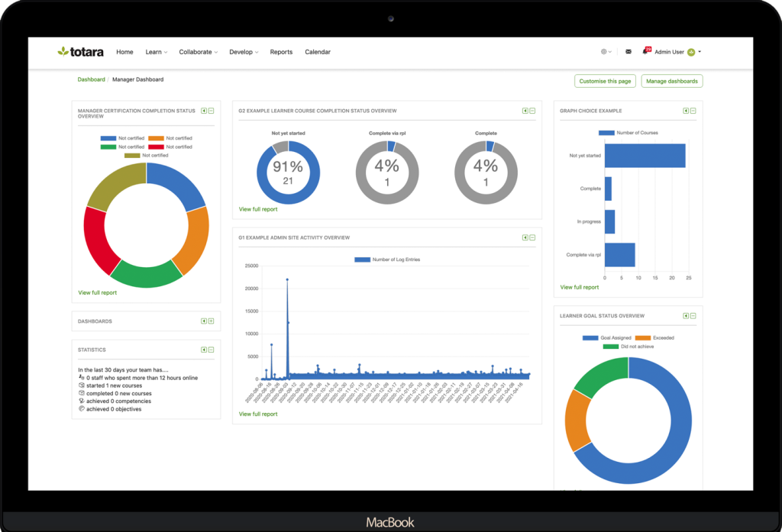The width and height of the screenshot is (782, 532).
Task: Switch to the Reports menu
Action: (x=281, y=51)
